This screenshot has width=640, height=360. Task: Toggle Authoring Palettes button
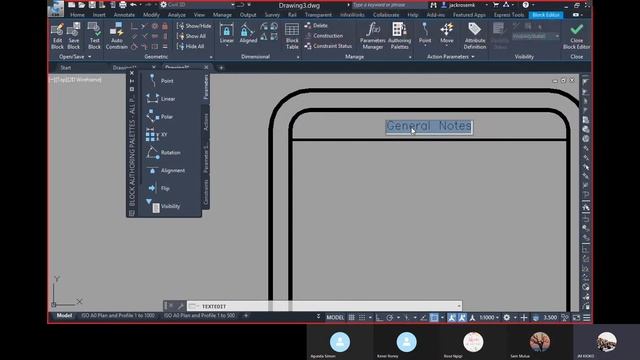[399, 36]
